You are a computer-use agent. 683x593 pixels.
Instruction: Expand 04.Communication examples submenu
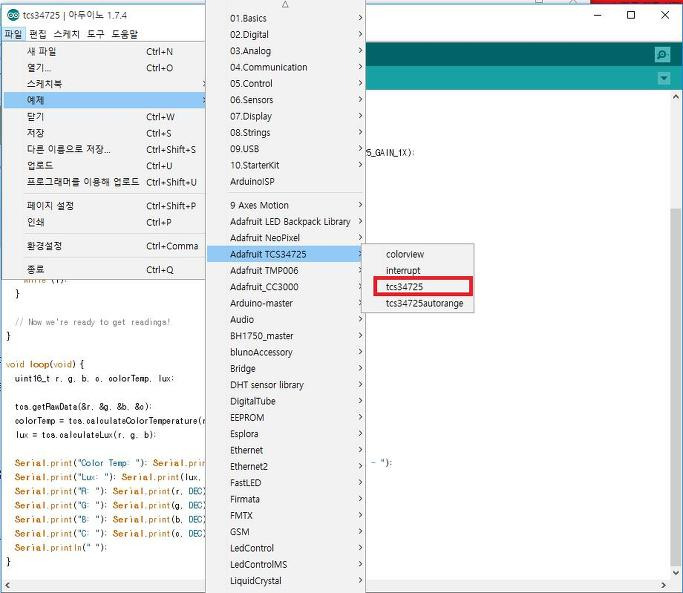(286, 67)
